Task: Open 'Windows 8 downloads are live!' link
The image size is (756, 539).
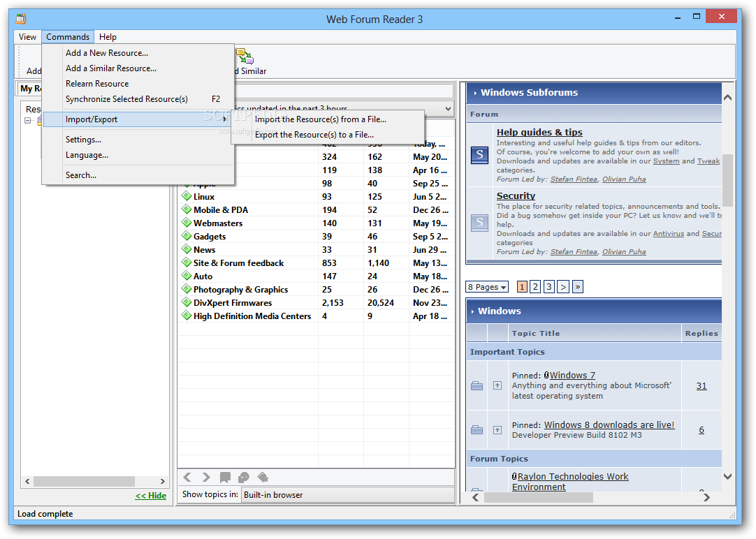Action: 609,424
